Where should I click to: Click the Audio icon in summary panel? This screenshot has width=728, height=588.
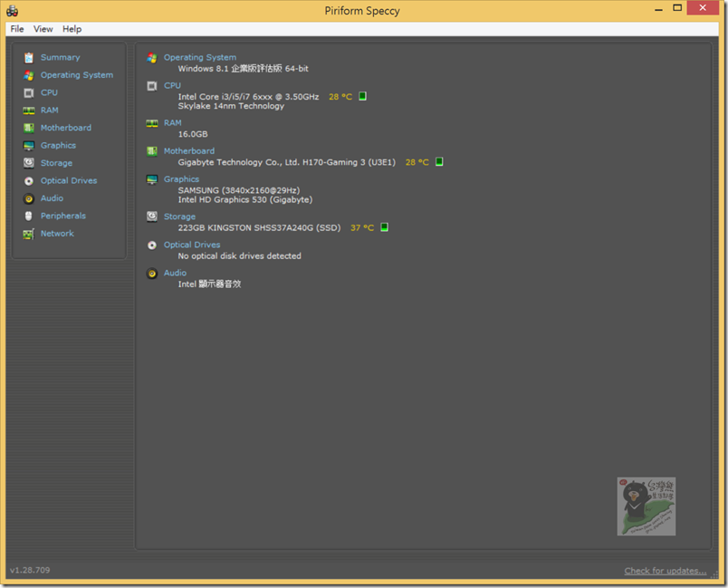pos(152,274)
